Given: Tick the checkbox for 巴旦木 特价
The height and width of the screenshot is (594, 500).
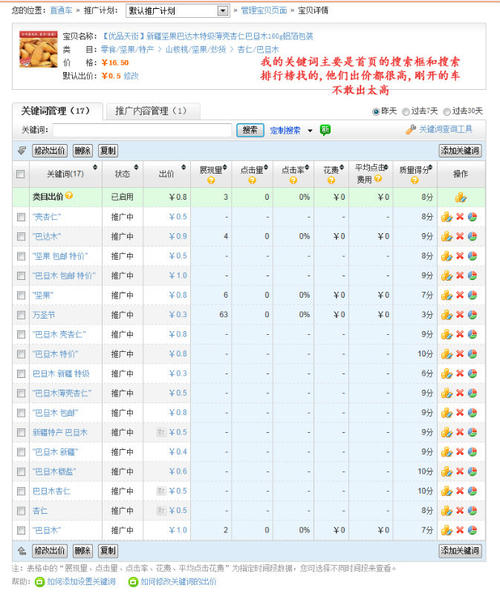Looking at the screenshot, I should point(21,354).
